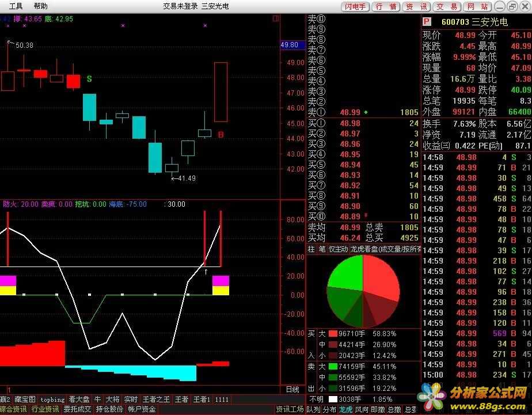This screenshot has width=532, height=415.
Task: Click the 换手 value 7.63%
Action: click(465, 124)
